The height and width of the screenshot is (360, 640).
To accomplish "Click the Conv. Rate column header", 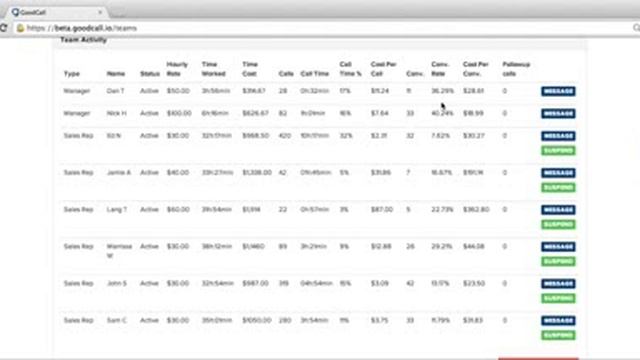I will tap(440, 69).
